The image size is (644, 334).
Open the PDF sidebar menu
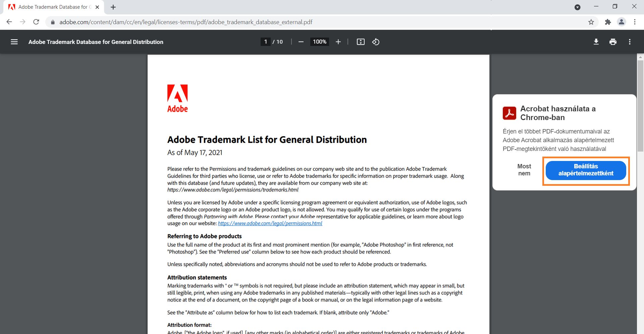(14, 42)
